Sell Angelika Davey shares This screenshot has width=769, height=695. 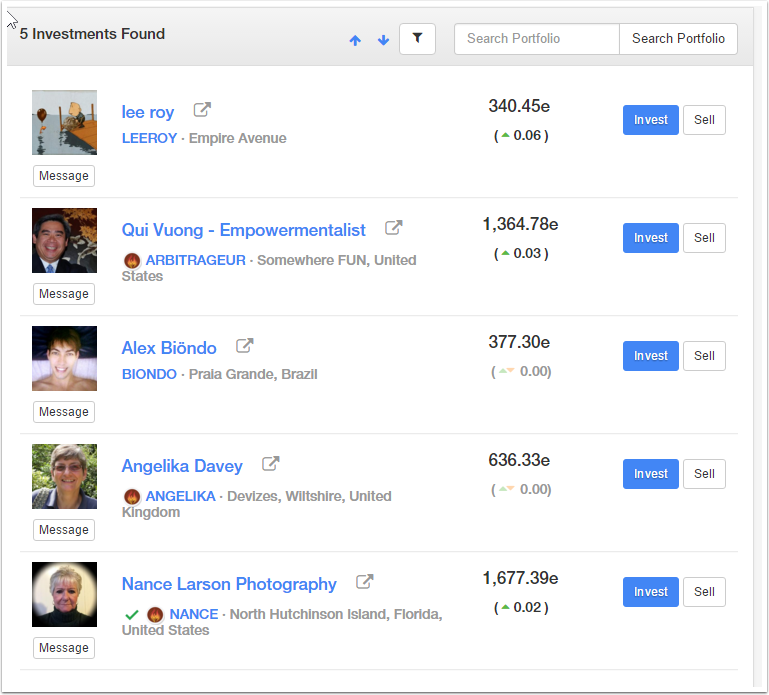(x=704, y=474)
